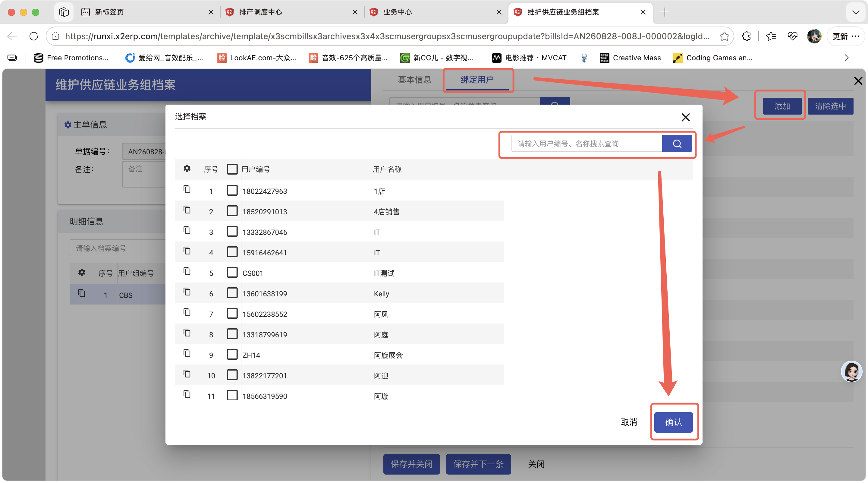This screenshot has height=483, width=868.
Task: Copy icon for row 9 ZH14
Action: click(x=187, y=354)
